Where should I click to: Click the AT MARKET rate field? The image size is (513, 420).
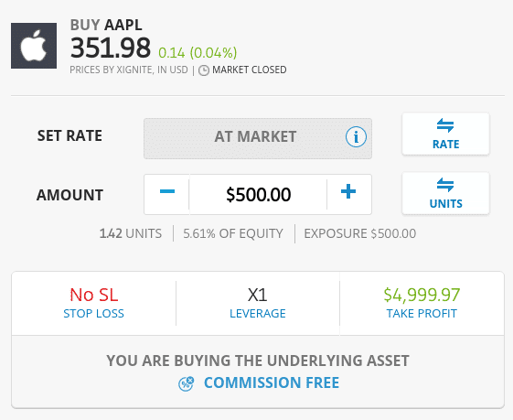258,138
